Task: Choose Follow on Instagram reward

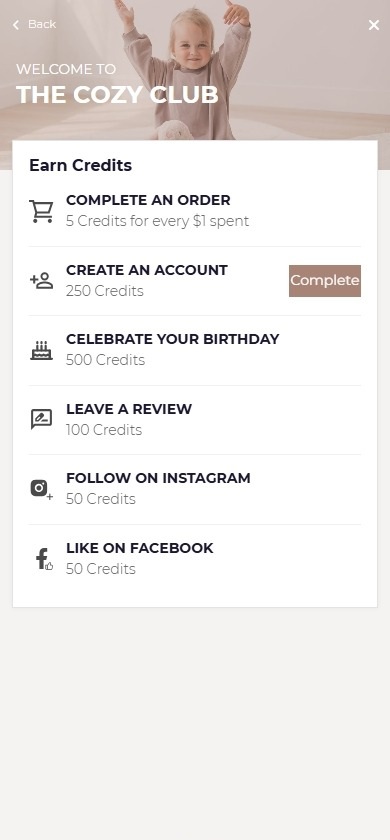Action: click(195, 489)
